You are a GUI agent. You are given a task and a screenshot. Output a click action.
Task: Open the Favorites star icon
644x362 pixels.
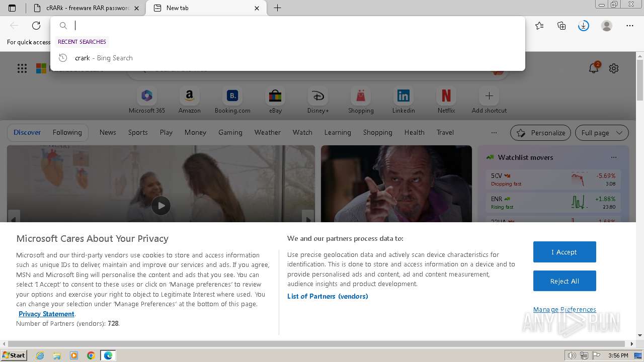[x=539, y=26]
